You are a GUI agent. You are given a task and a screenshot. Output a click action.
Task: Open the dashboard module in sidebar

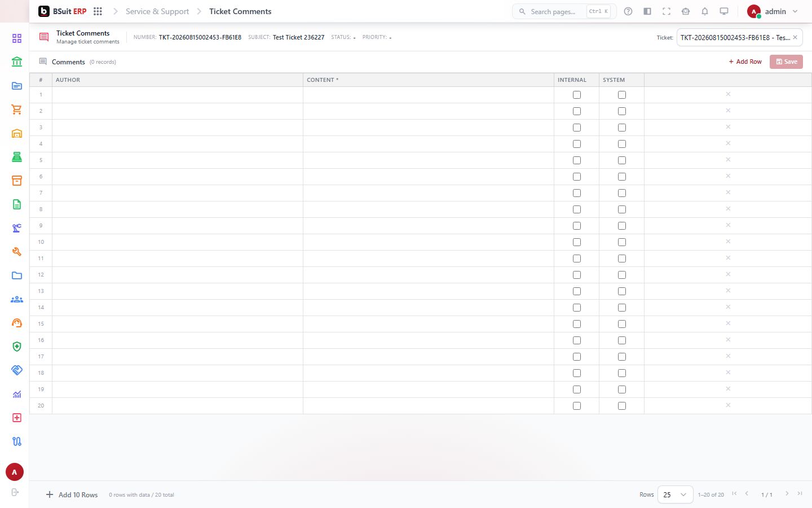click(17, 38)
